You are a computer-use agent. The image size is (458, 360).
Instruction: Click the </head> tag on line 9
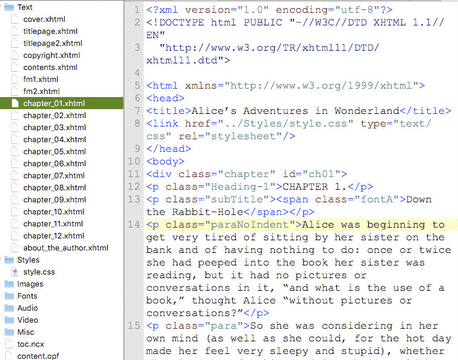[x=169, y=149]
